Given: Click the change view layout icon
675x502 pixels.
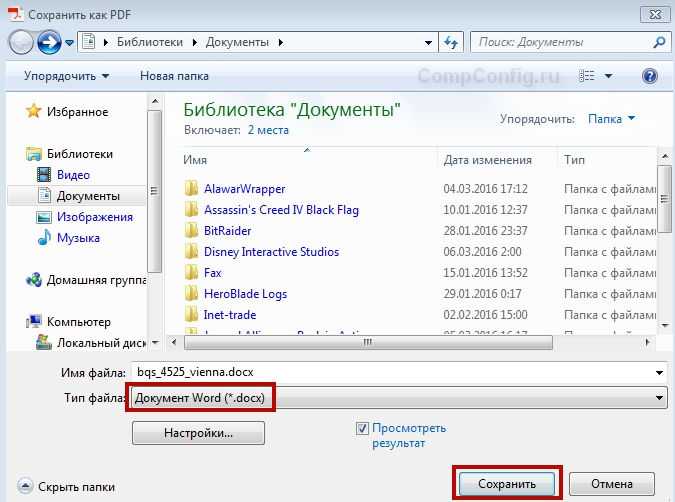Looking at the screenshot, I should (x=587, y=76).
